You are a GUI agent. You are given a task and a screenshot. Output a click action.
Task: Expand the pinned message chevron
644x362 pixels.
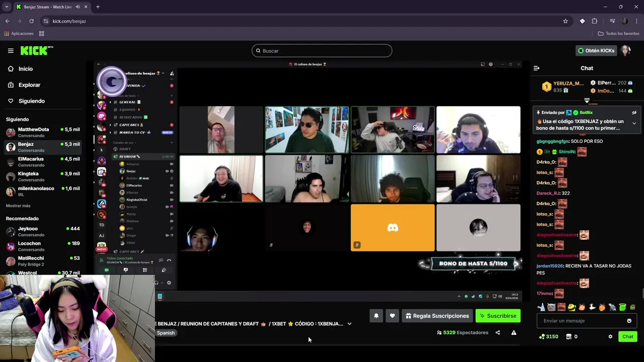634,123
